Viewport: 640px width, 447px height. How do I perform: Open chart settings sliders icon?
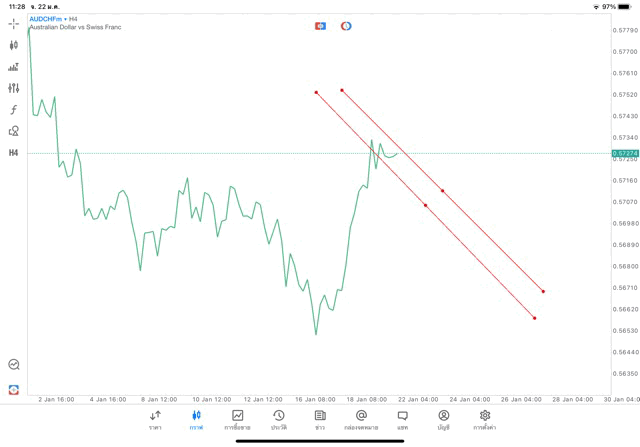(14, 88)
